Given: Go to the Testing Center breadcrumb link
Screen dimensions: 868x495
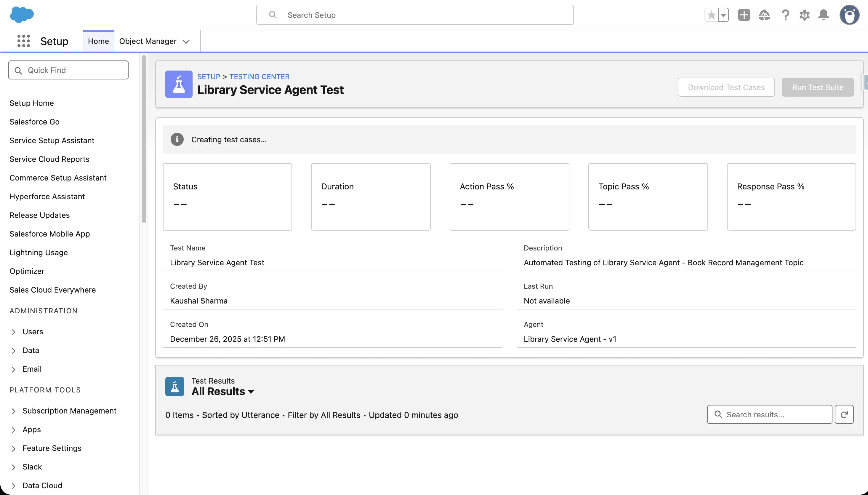Looking at the screenshot, I should [x=259, y=76].
